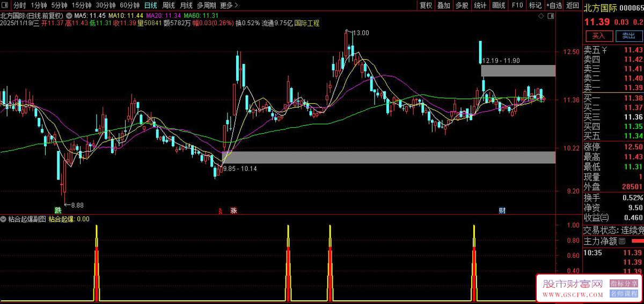Image resolution: width=644 pixels, height=304 pixels.
Task: Switch to the 30分钟 period tab
Action: [106, 5]
